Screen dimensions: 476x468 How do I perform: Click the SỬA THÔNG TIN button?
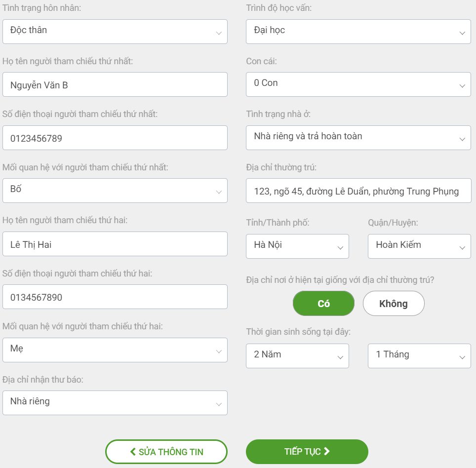(166, 452)
